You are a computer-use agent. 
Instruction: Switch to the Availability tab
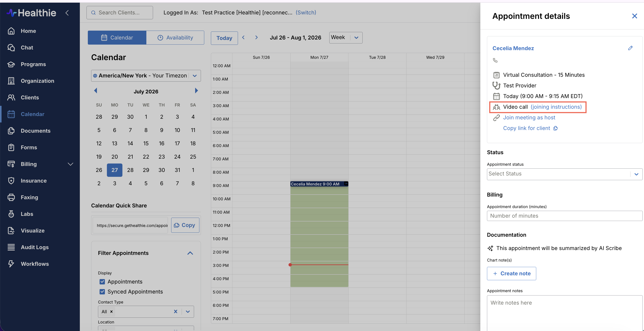coord(175,37)
